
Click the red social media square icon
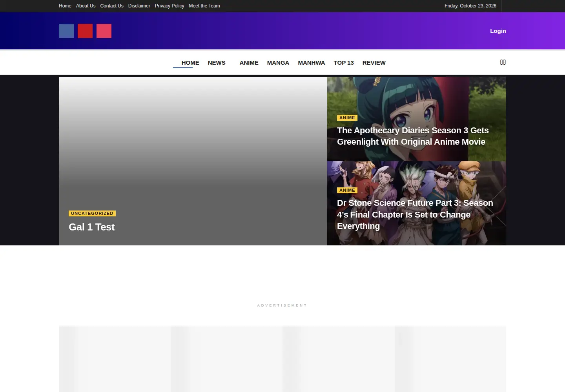(85, 31)
